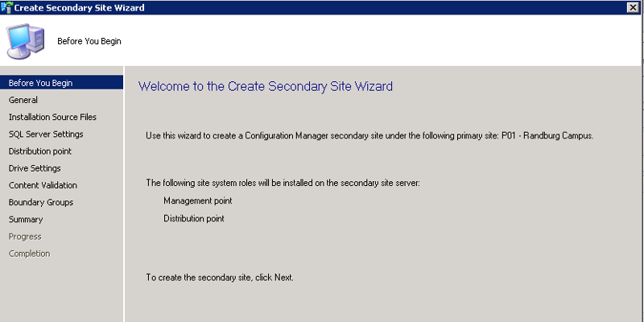Viewport: 644px width, 322px height.
Task: Click the P01 - Randburg Campus text
Action: [x=547, y=136]
